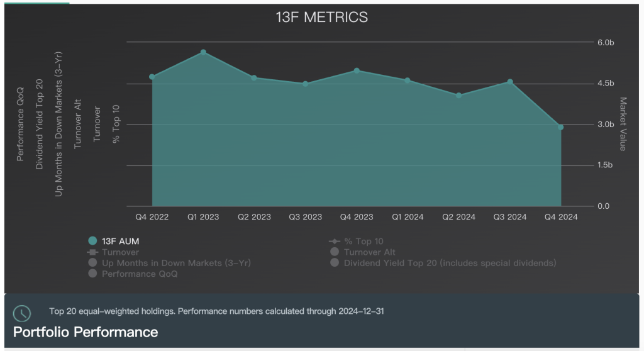The width and height of the screenshot is (644, 351).
Task: Click the Q3 2024 data point
Action: [510, 82]
